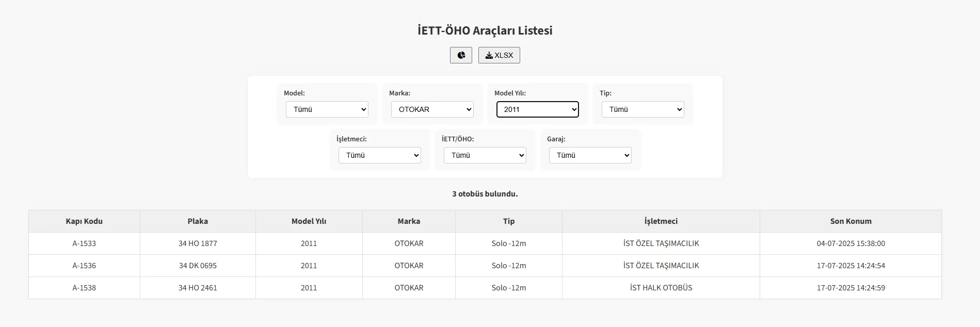This screenshot has height=327, width=980.
Task: Click the Kapı Kodu column header
Action: point(84,221)
